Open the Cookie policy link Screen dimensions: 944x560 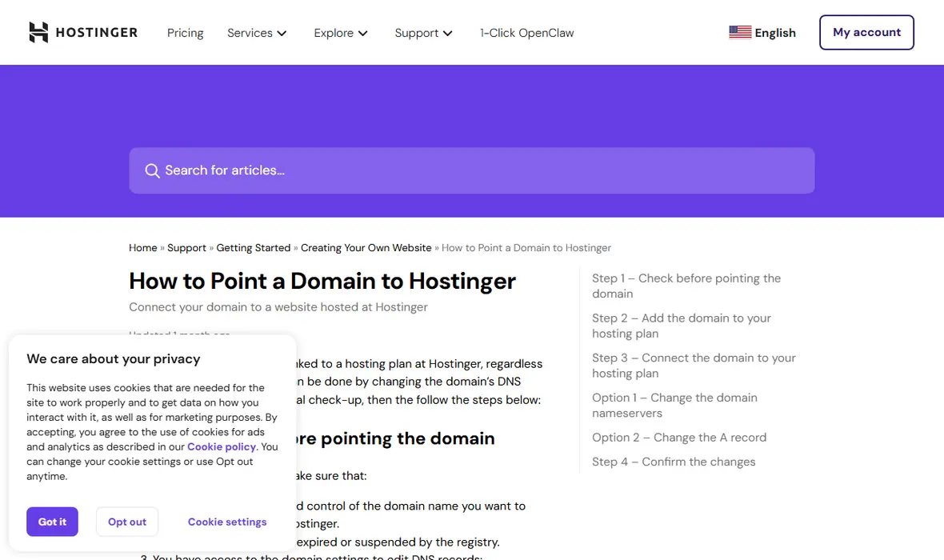(x=222, y=446)
